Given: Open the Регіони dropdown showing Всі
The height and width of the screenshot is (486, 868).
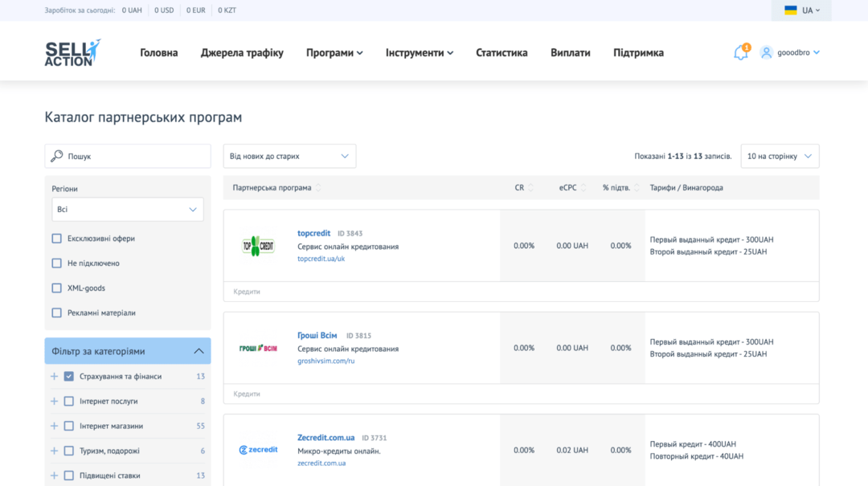Looking at the screenshot, I should [x=127, y=209].
